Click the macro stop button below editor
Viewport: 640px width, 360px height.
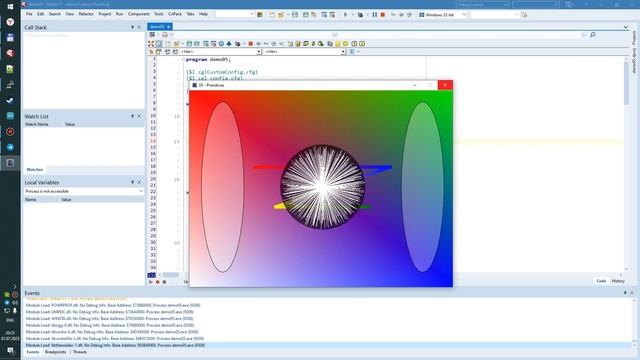click(x=164, y=282)
